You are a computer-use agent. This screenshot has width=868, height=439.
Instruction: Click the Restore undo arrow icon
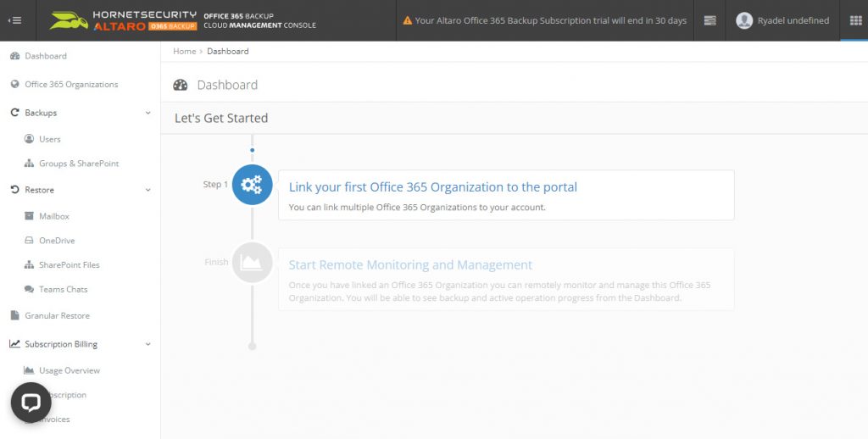[15, 190]
